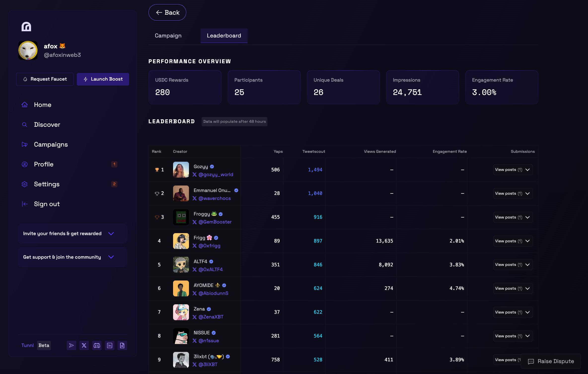Click the Tunnl logo at top of sidebar
Viewport: 588px width, 374px height.
pyautogui.click(x=26, y=27)
